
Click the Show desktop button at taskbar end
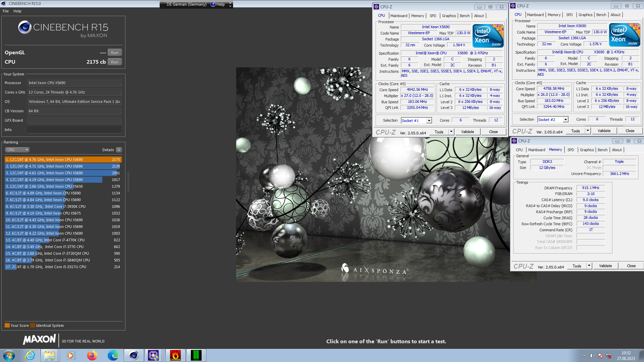click(x=641, y=355)
